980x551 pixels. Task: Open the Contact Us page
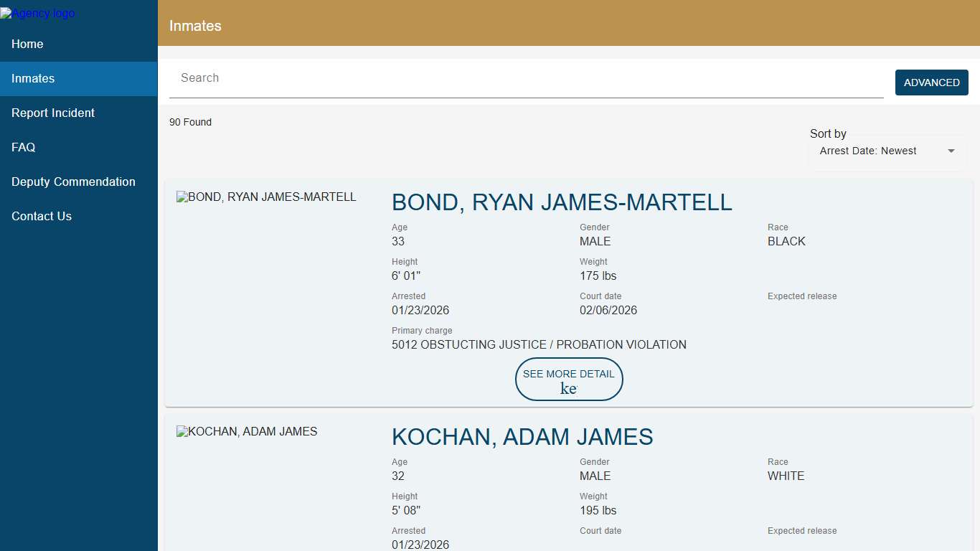coord(41,216)
